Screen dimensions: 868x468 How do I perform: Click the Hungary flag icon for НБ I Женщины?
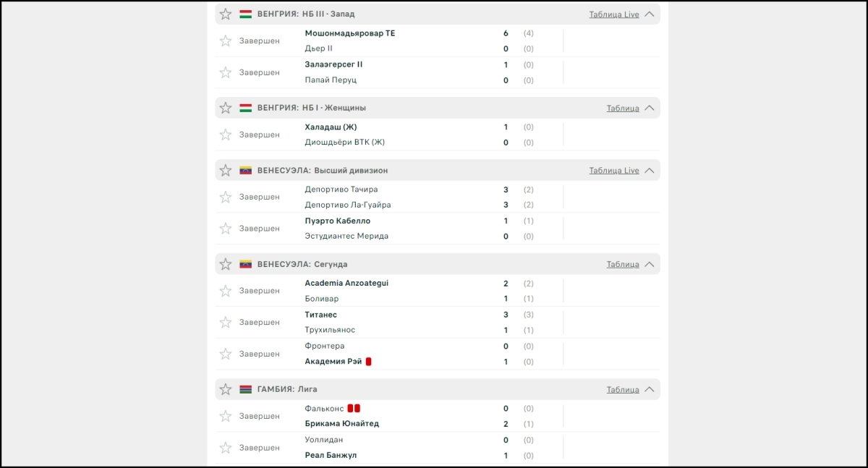pyautogui.click(x=246, y=108)
